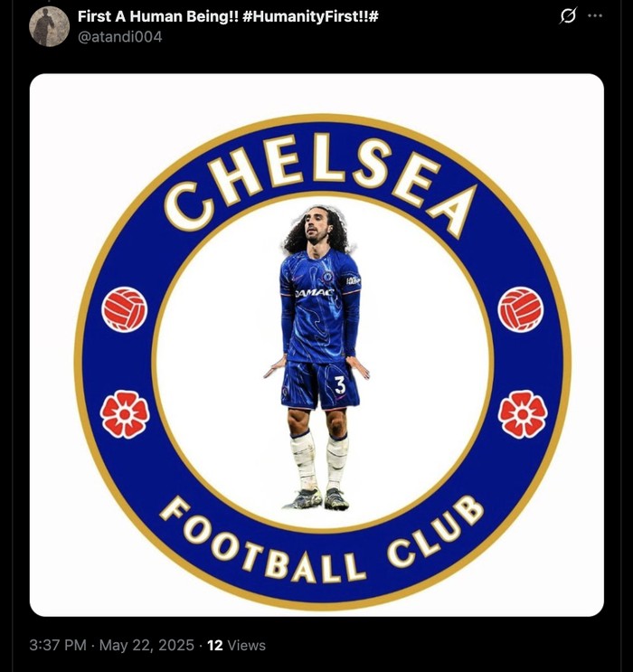Click the right red football icon in crest
This screenshot has height=672, width=633.
[521, 309]
